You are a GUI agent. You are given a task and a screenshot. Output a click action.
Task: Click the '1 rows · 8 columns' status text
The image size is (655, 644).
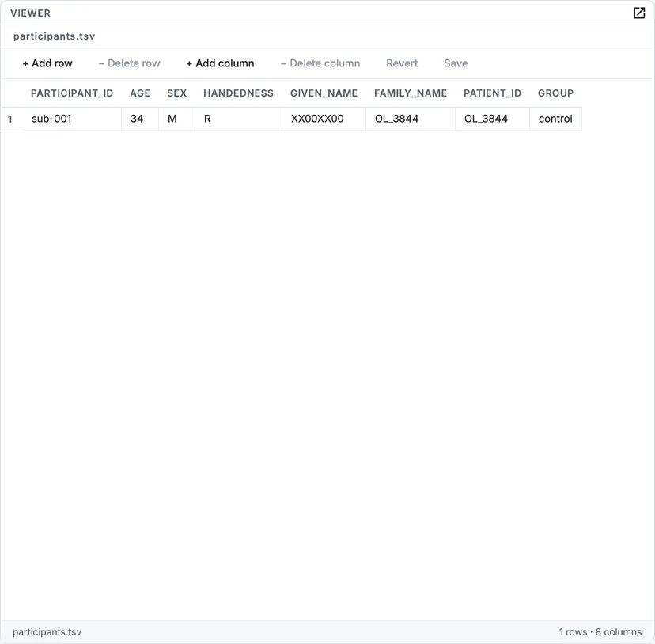coord(600,632)
